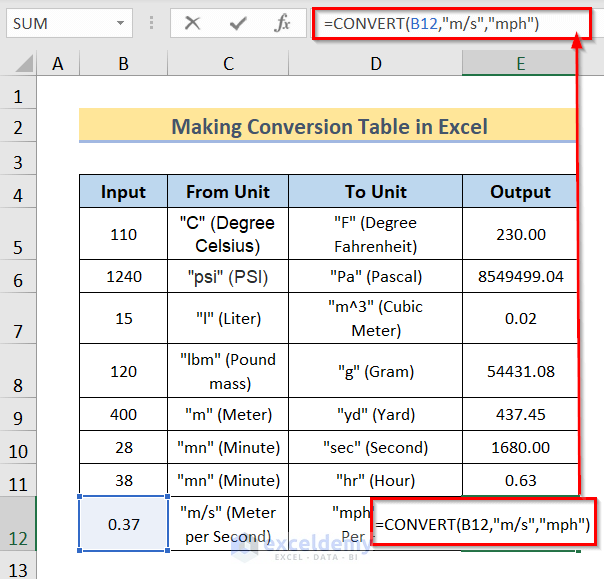Select the '"psi" (PSI)' cell
Viewport: 604px width, 579px height.
tap(228, 277)
